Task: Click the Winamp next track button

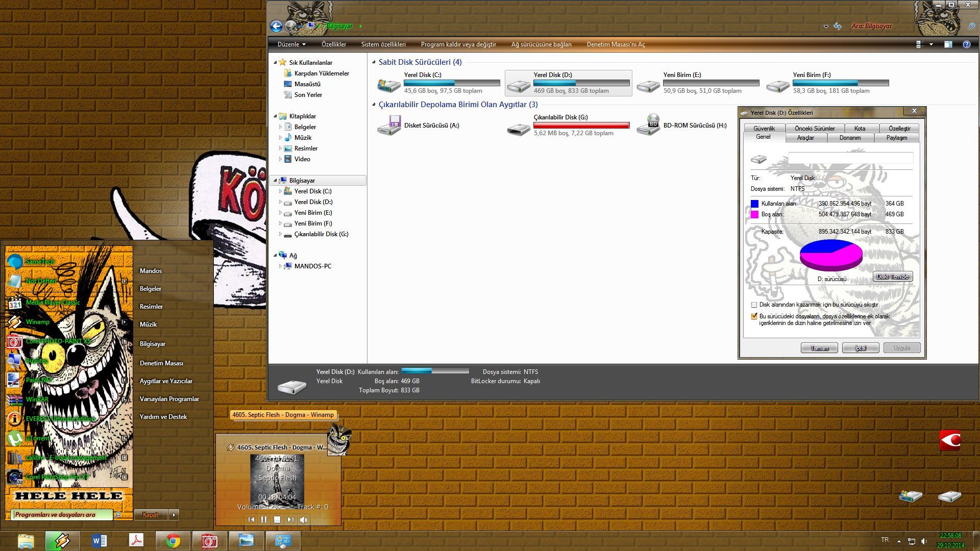Action: tap(290, 519)
